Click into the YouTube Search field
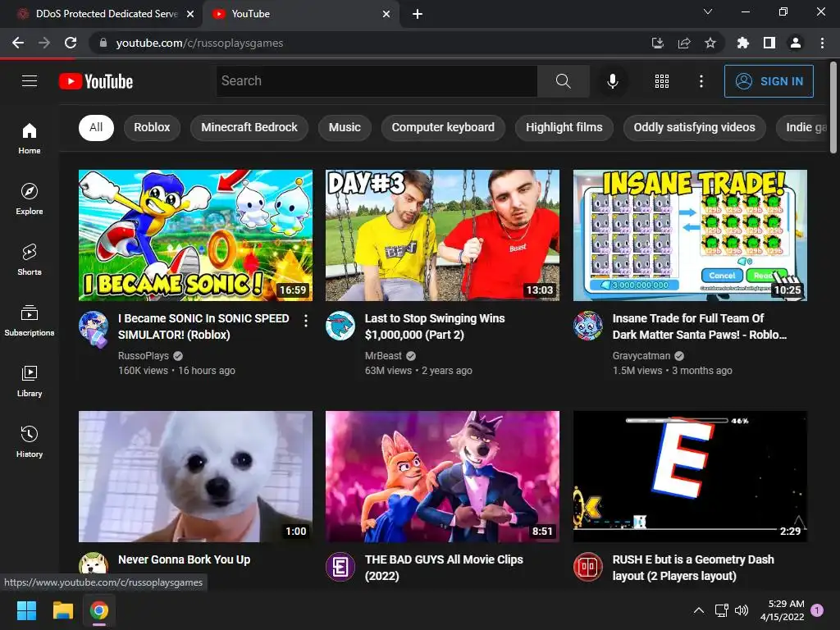 coord(377,81)
